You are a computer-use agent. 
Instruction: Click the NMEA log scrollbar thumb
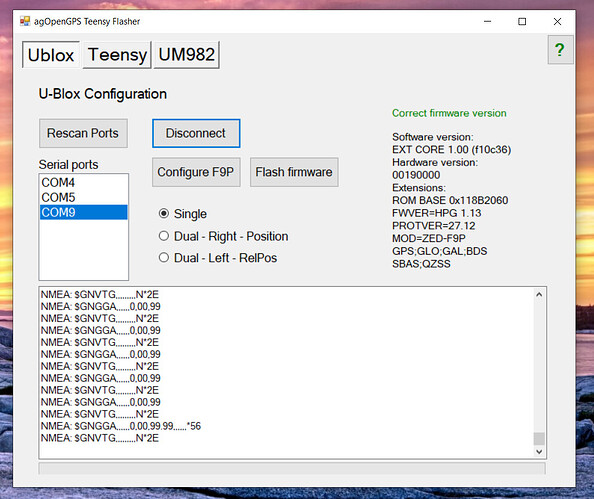click(x=539, y=438)
